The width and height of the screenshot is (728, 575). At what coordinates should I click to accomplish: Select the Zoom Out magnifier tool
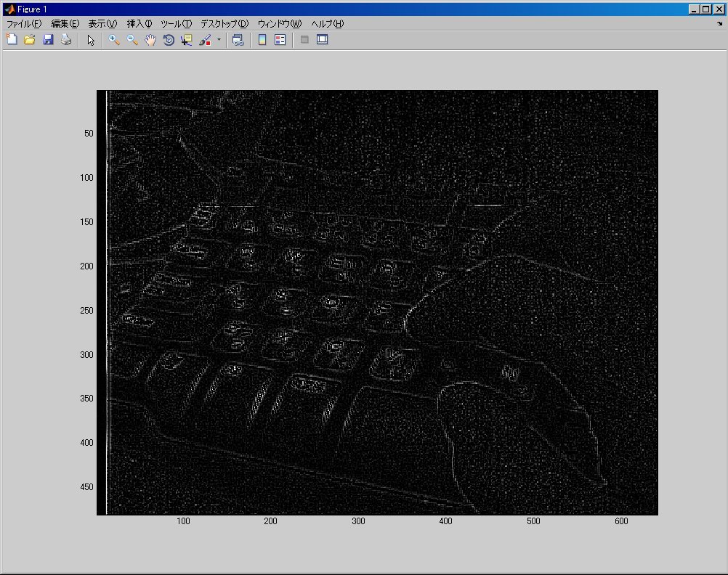pyautogui.click(x=132, y=40)
